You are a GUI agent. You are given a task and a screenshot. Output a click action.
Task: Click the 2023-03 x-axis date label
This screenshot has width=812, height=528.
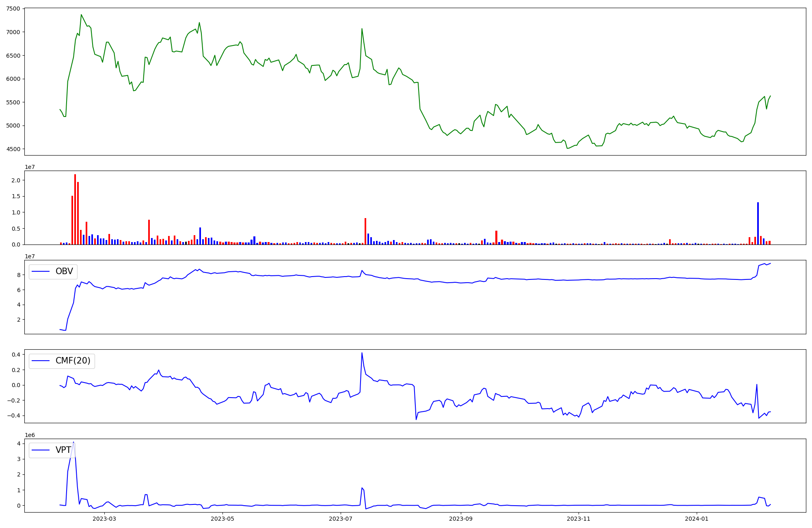click(104, 519)
